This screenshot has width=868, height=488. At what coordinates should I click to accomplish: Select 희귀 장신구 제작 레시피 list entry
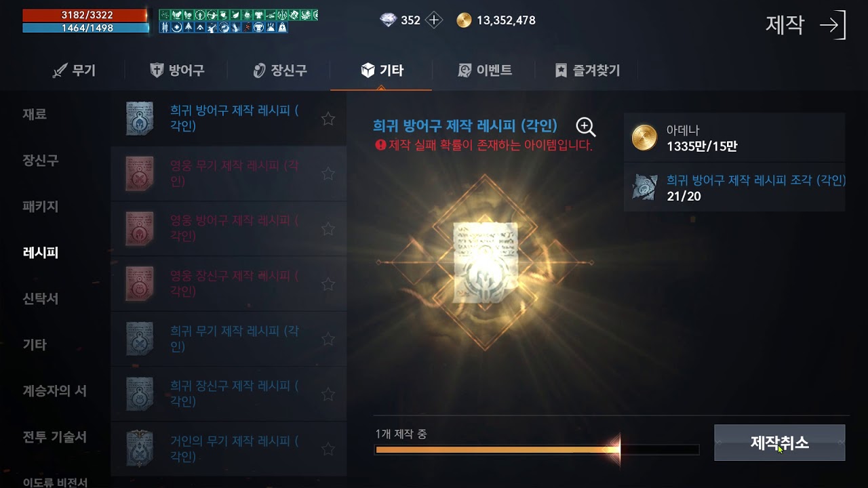click(x=229, y=394)
